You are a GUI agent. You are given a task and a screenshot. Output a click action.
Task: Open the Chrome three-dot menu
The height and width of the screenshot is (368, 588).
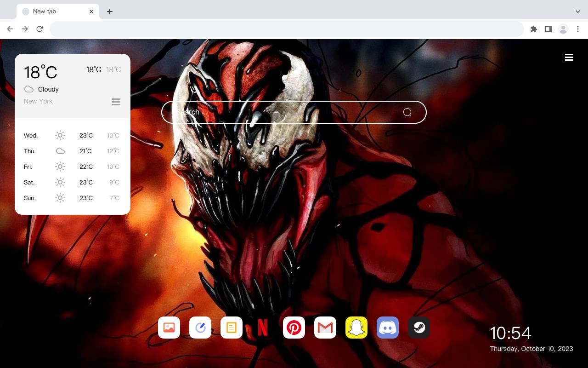pyautogui.click(x=578, y=29)
